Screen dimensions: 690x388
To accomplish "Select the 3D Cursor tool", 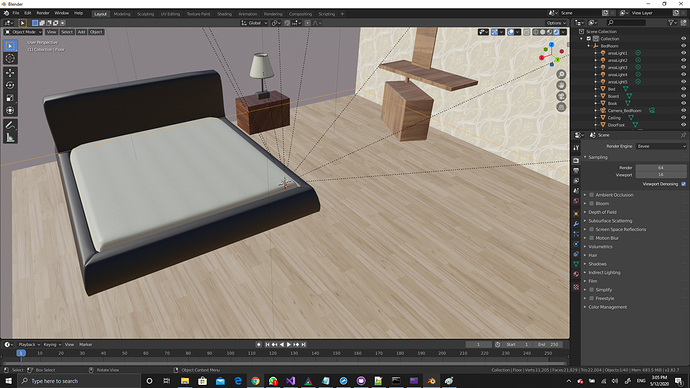I will pyautogui.click(x=11, y=59).
